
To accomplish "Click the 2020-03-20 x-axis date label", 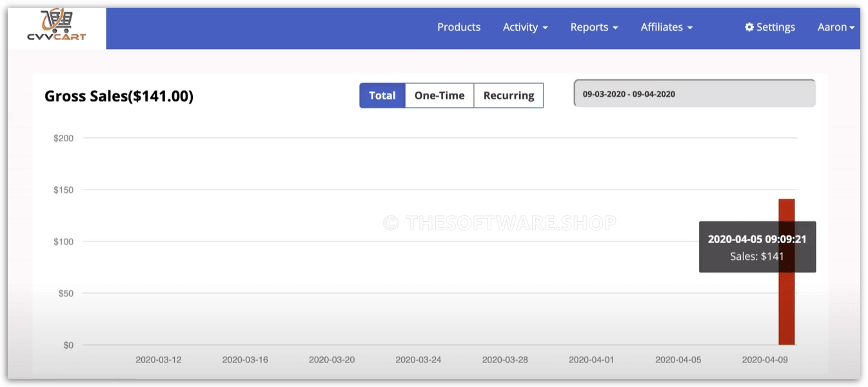I will [x=331, y=360].
